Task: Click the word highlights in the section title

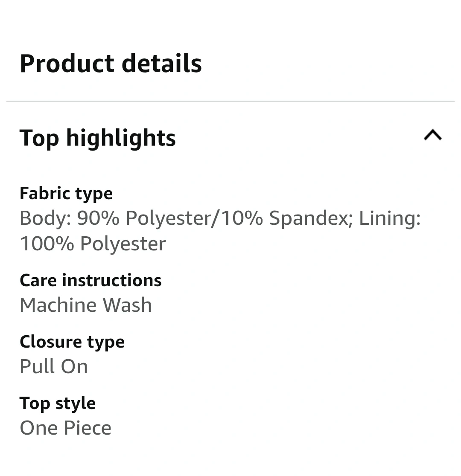Action: [121, 138]
